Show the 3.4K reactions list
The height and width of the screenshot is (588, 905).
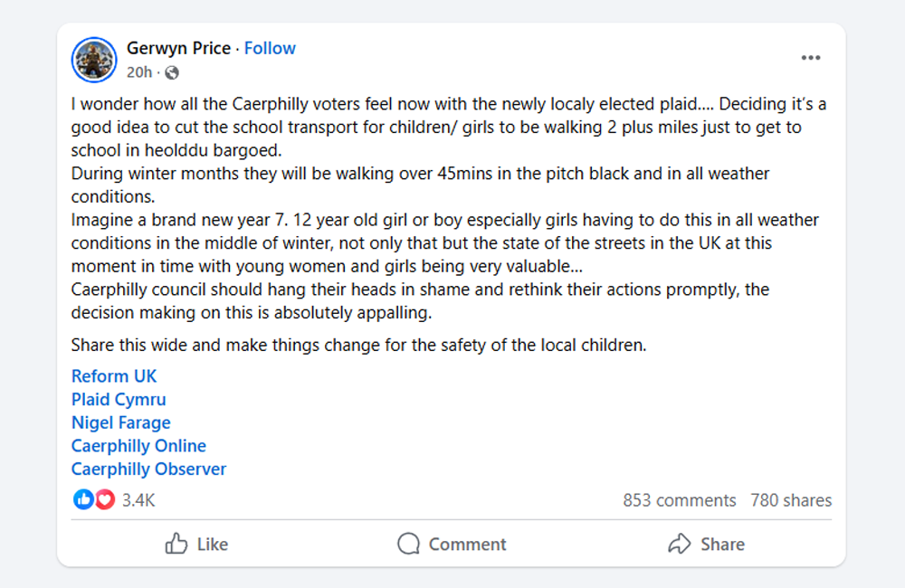click(138, 500)
